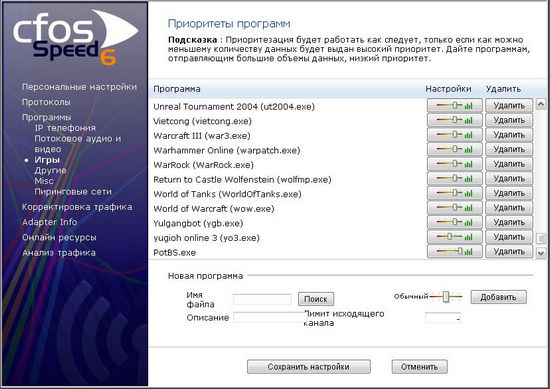Click Удалить for World of Warcraft
The height and width of the screenshot is (389, 550).
click(x=509, y=208)
